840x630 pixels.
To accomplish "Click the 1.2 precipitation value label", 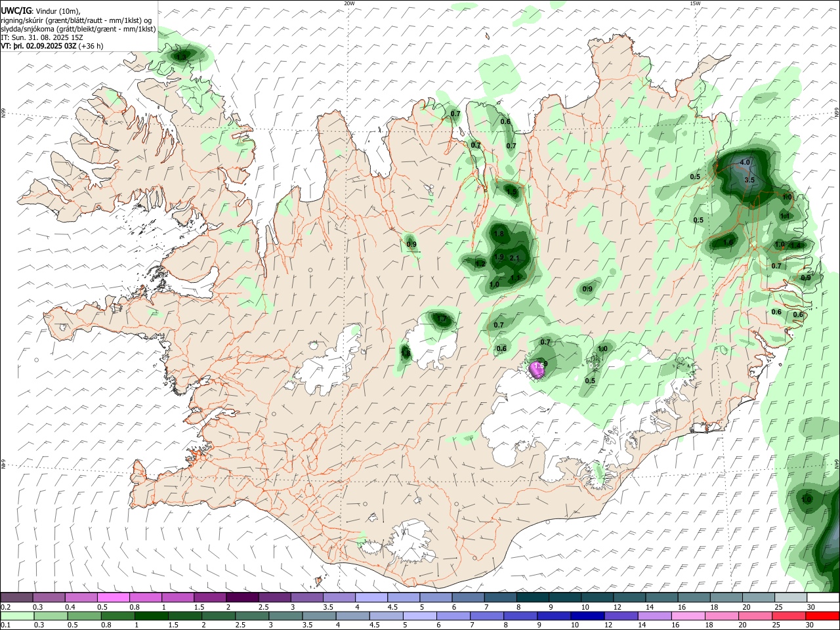I will point(480,264).
